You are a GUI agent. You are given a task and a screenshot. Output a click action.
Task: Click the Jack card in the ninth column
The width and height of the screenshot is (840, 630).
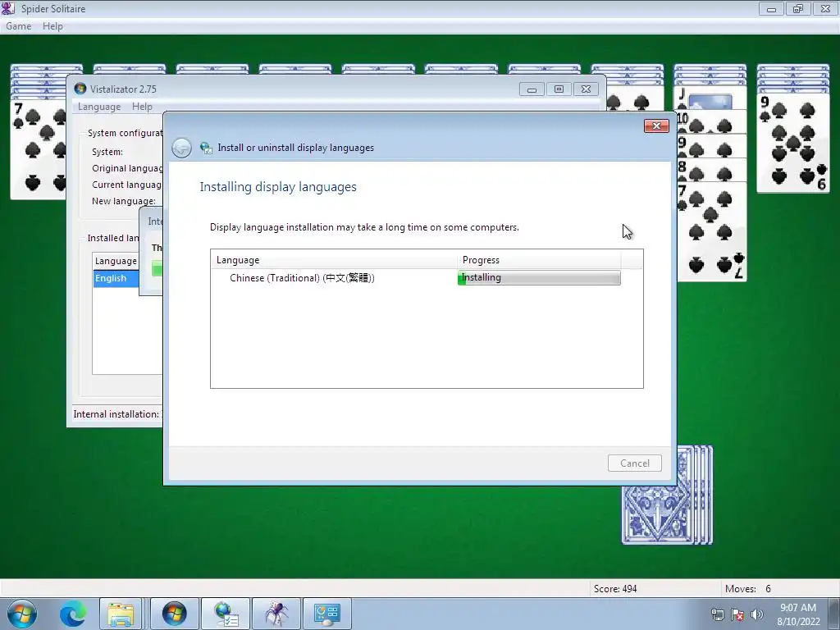pos(711,98)
